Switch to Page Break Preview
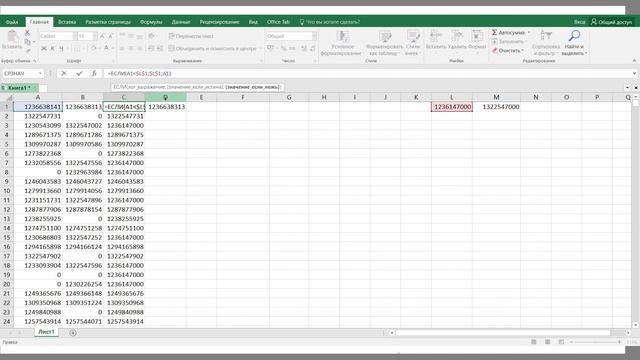Viewport: 640px width, 360px height. point(561,342)
